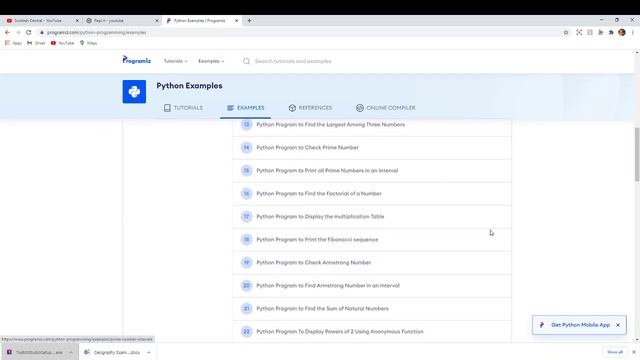Click Show all downloads
This screenshot has height=360, width=640.
615,352
